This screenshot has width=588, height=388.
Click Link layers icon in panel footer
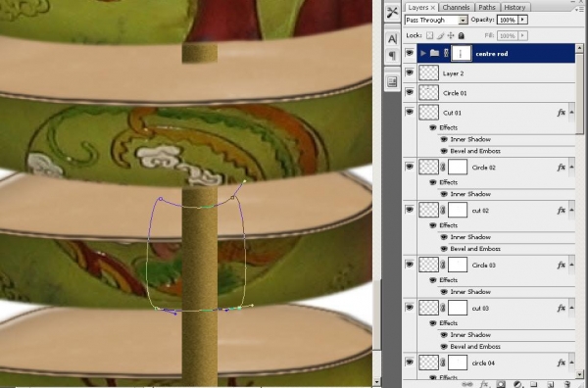point(467,384)
